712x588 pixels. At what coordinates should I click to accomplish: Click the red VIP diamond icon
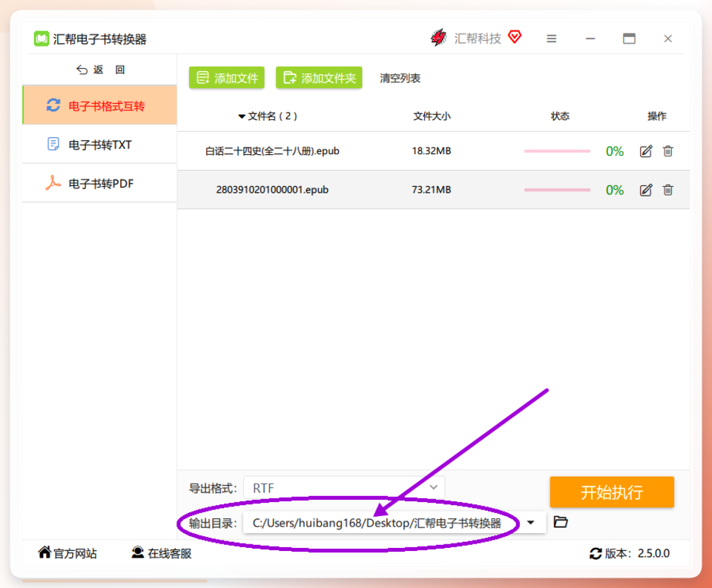click(515, 37)
